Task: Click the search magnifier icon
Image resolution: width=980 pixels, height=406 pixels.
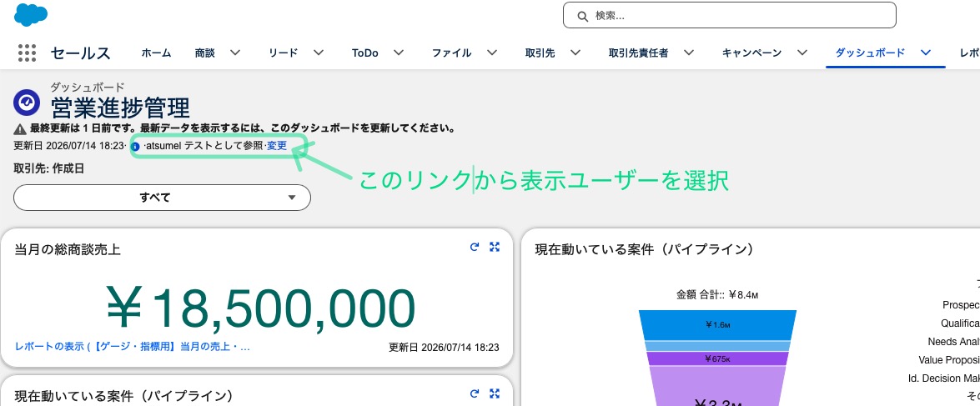Action: click(582, 16)
